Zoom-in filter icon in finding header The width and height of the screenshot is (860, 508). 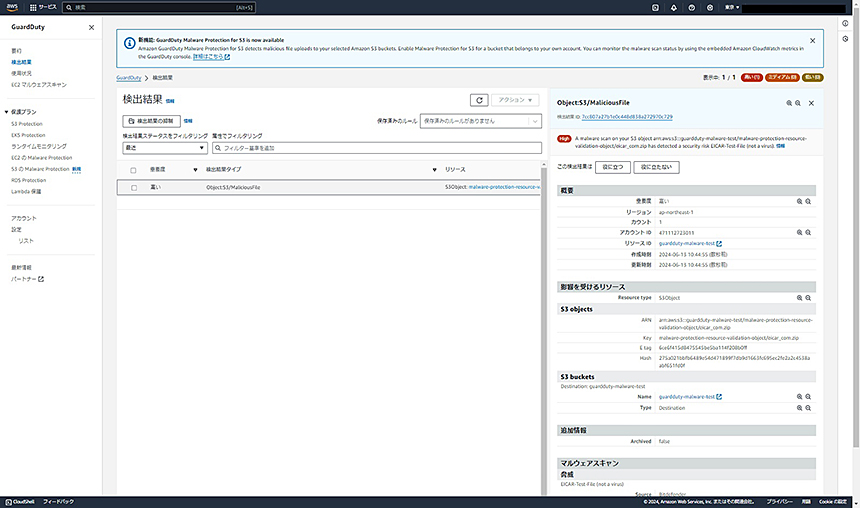(789, 103)
